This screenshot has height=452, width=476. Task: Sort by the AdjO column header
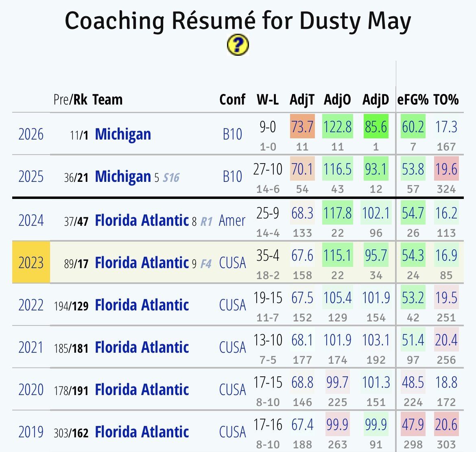(337, 100)
